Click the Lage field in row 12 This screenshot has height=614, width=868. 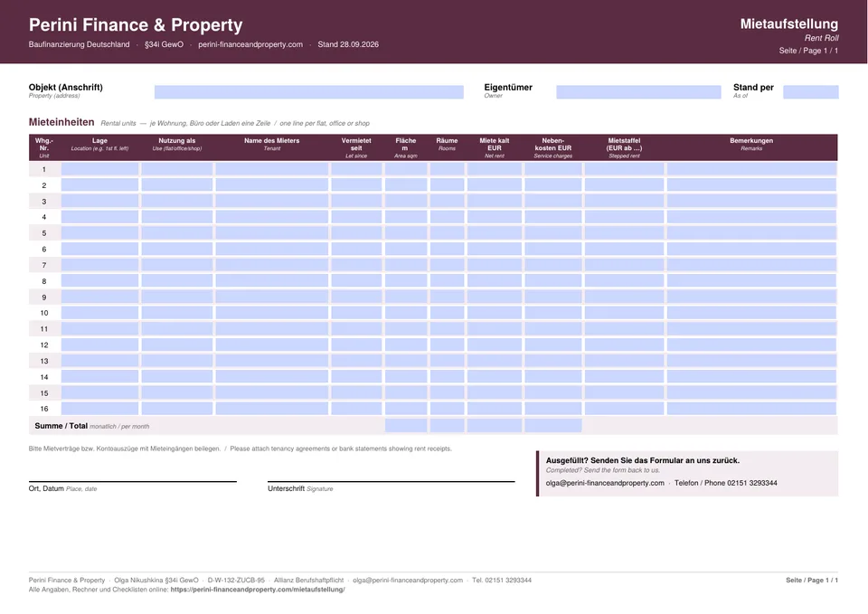99,345
